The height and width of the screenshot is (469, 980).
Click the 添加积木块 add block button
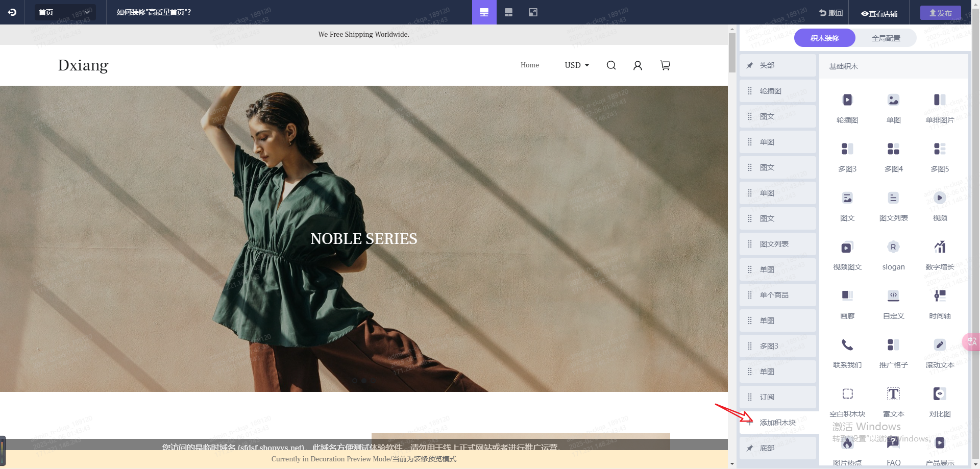[x=779, y=423]
